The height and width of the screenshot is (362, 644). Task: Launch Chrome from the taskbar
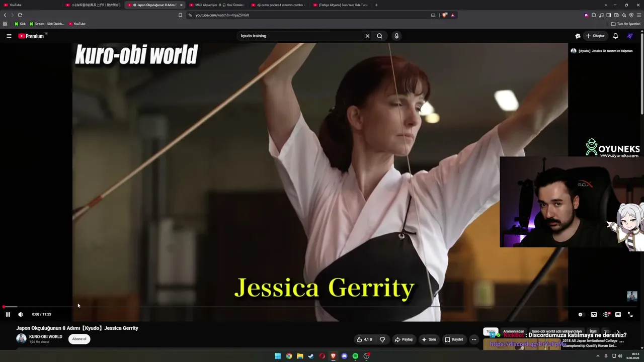[289, 356]
